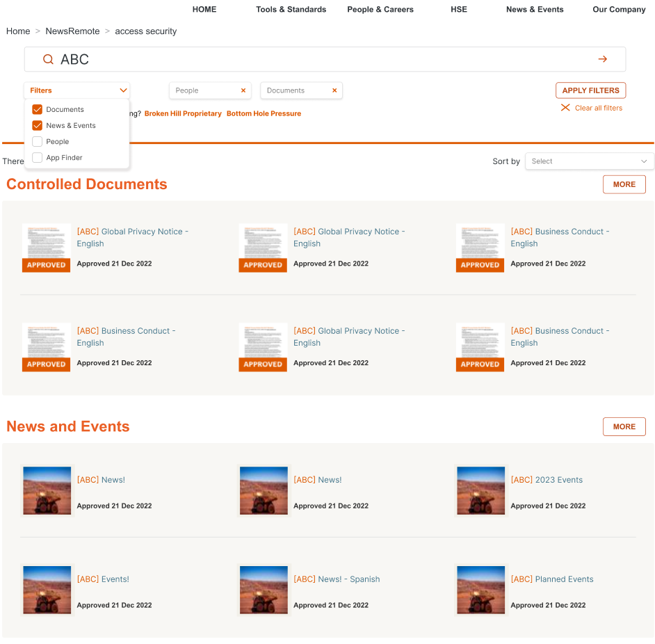Submit search via the orange arrow icon
The height and width of the screenshot is (644, 655).
[602, 59]
